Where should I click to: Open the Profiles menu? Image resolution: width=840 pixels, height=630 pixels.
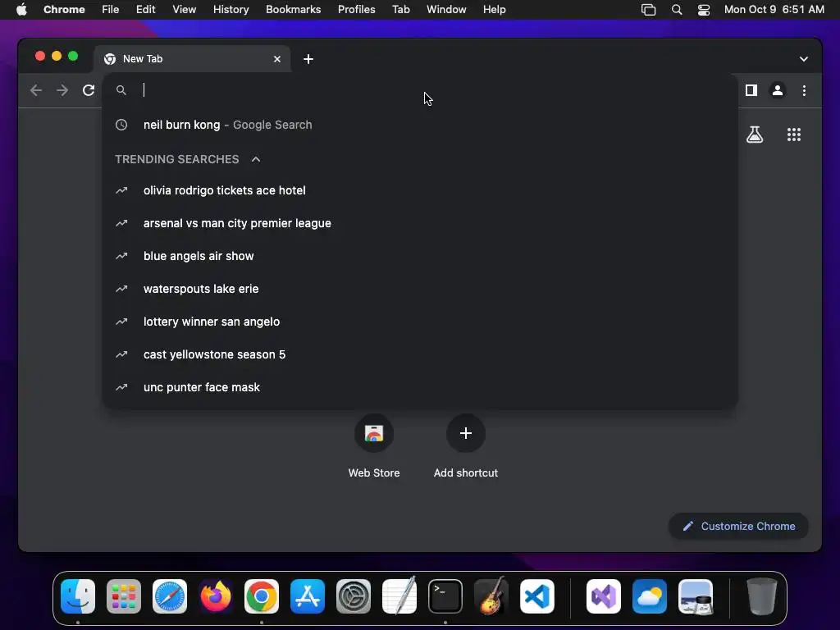tap(356, 10)
